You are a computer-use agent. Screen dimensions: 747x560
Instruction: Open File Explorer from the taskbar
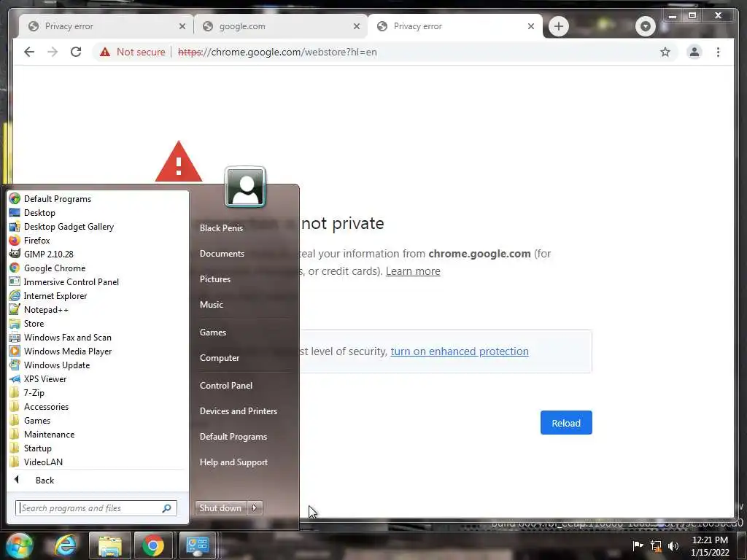click(x=109, y=545)
